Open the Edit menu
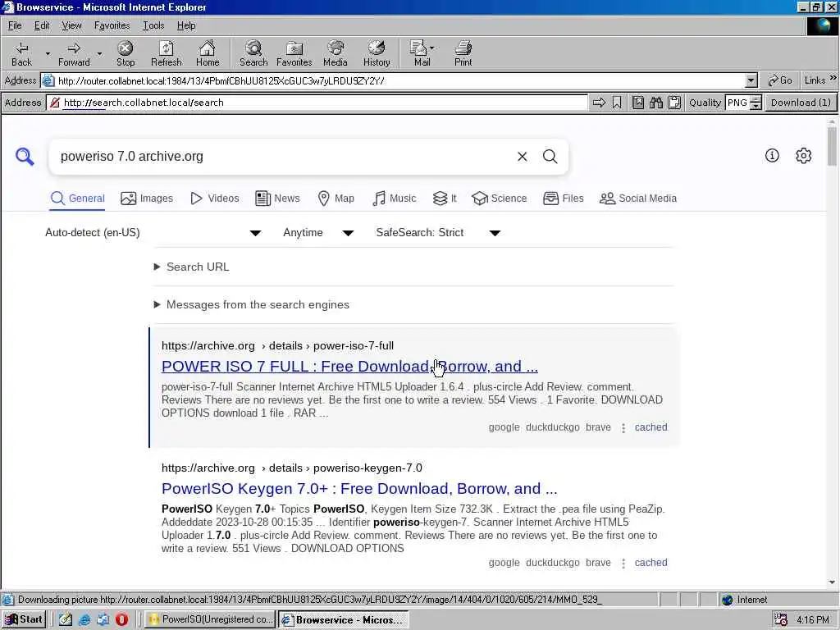The height and width of the screenshot is (630, 840). point(42,25)
